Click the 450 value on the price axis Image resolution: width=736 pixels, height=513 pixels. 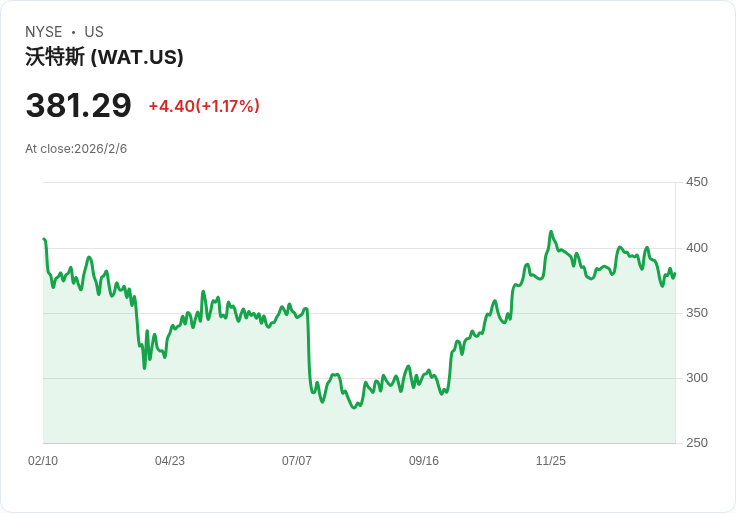[x=697, y=182]
